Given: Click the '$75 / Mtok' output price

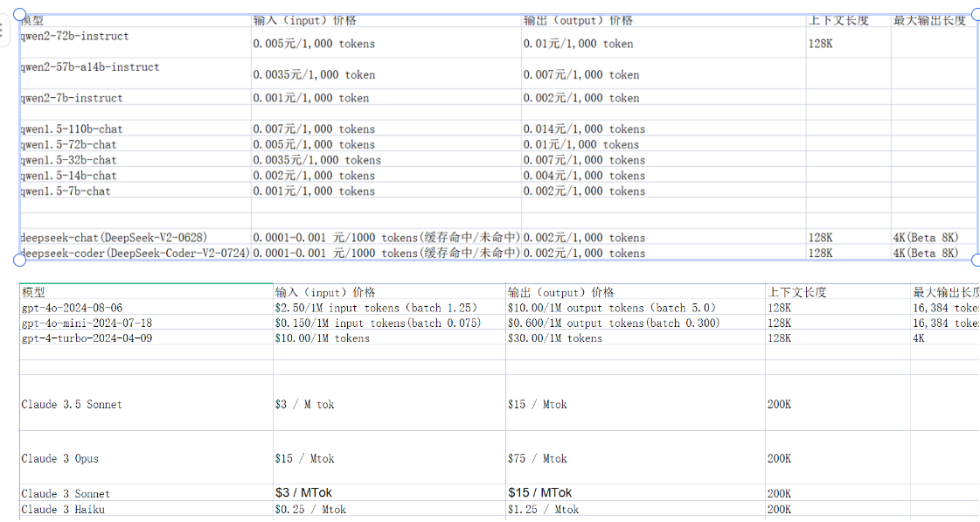Looking at the screenshot, I should [538, 459].
